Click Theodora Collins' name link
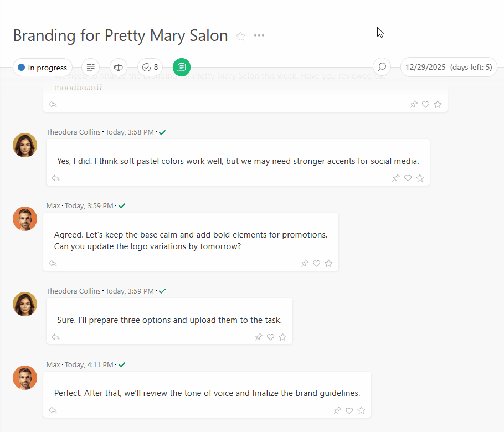The image size is (504, 432). [73, 132]
